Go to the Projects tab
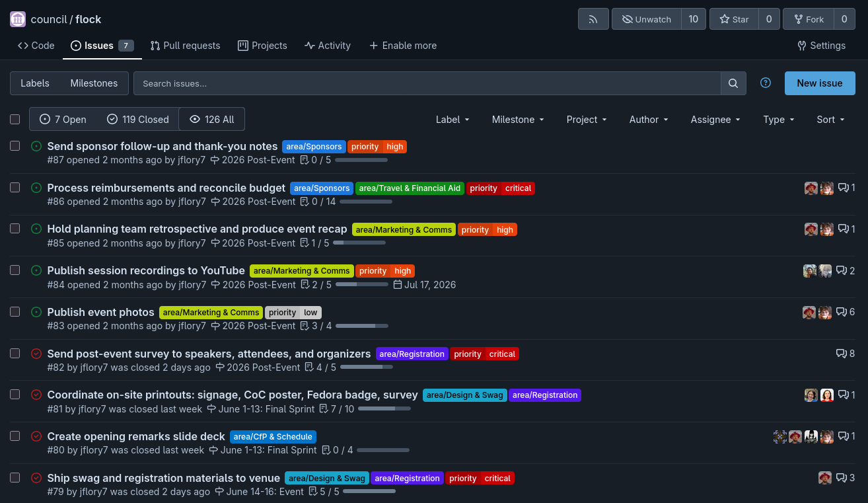 tap(262, 46)
